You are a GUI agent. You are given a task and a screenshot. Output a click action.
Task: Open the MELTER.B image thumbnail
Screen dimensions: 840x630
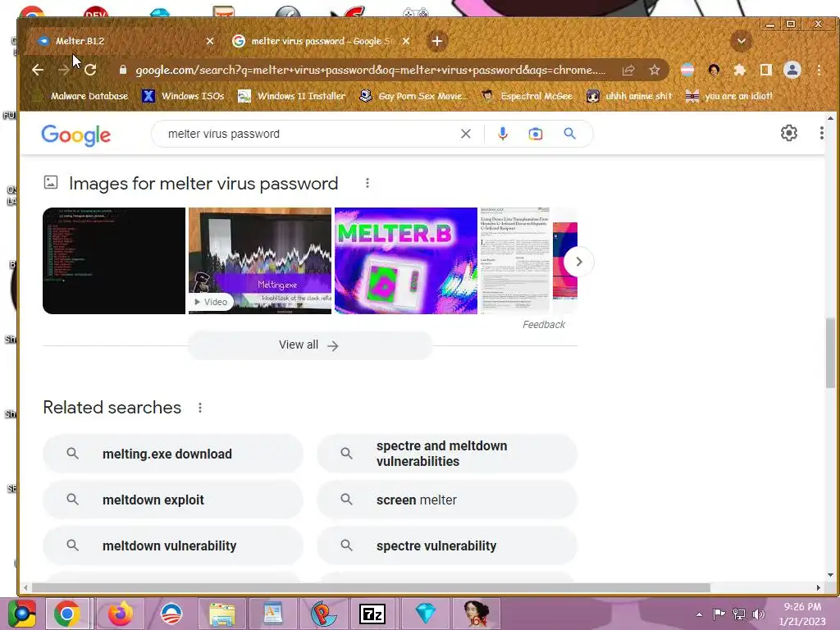tap(405, 261)
